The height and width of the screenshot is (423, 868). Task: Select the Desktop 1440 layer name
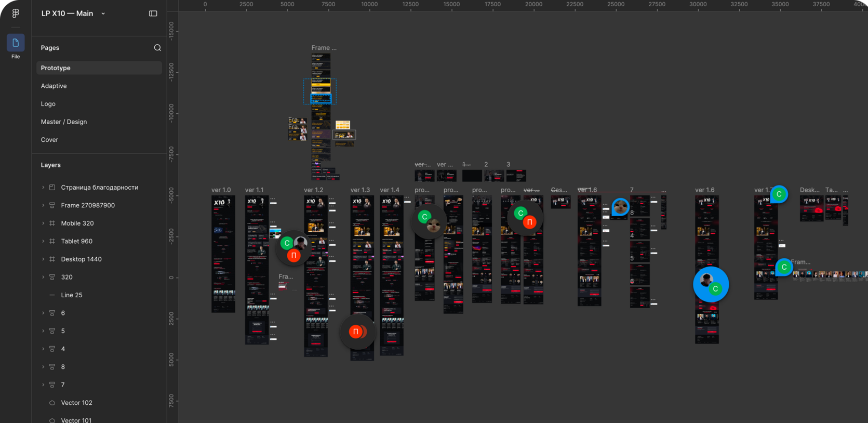82,259
